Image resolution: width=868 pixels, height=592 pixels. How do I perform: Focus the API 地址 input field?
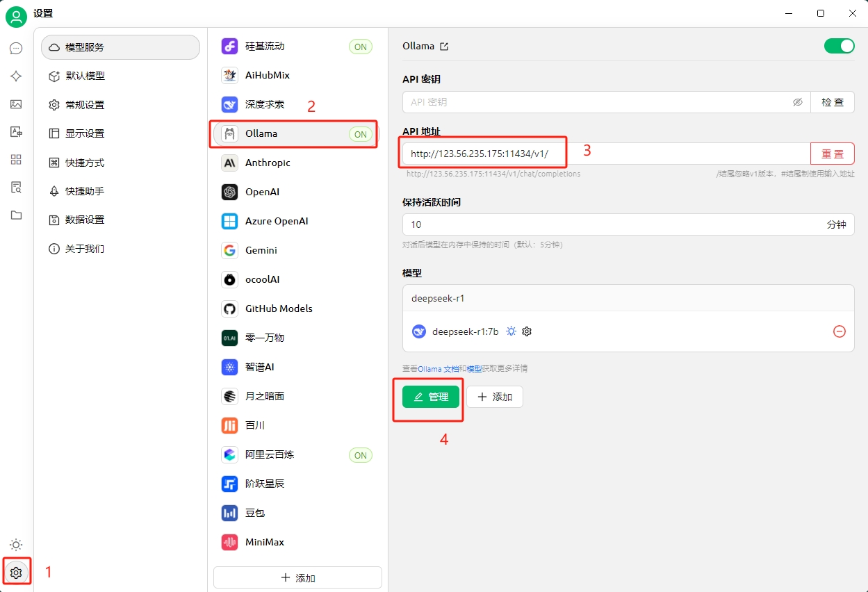[x=606, y=154]
